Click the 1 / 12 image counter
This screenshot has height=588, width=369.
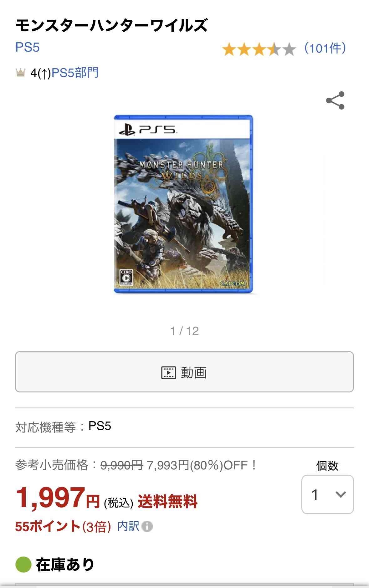184,331
